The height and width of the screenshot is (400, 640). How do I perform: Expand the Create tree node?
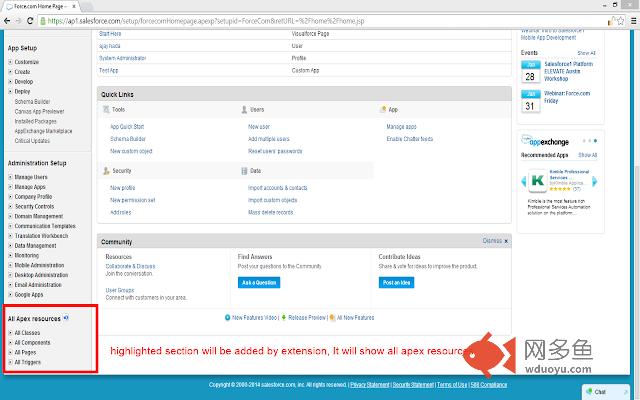(x=10, y=72)
